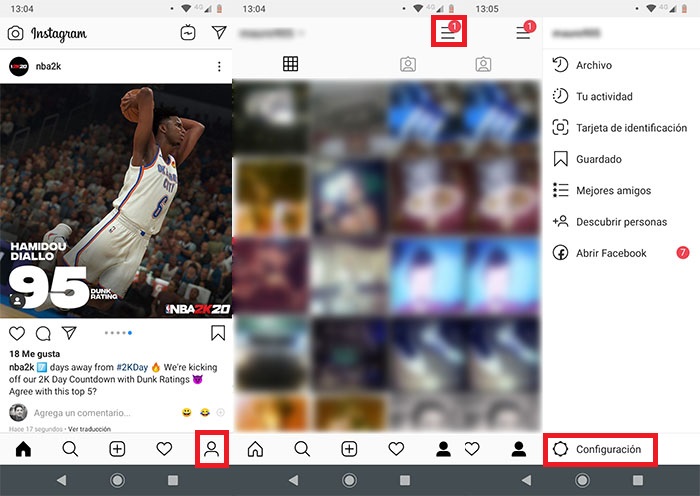Go to Home tab in the feed screen's bottom bar
This screenshot has width=700, height=496.
(23, 449)
